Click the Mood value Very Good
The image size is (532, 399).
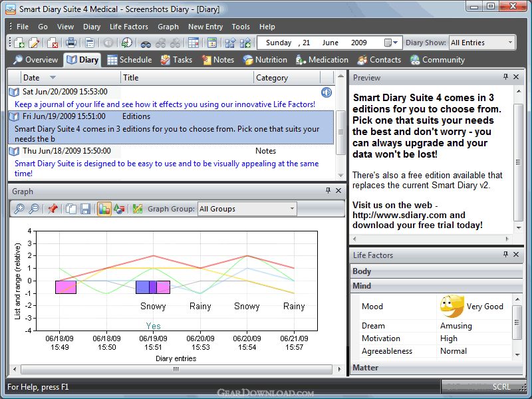point(485,307)
